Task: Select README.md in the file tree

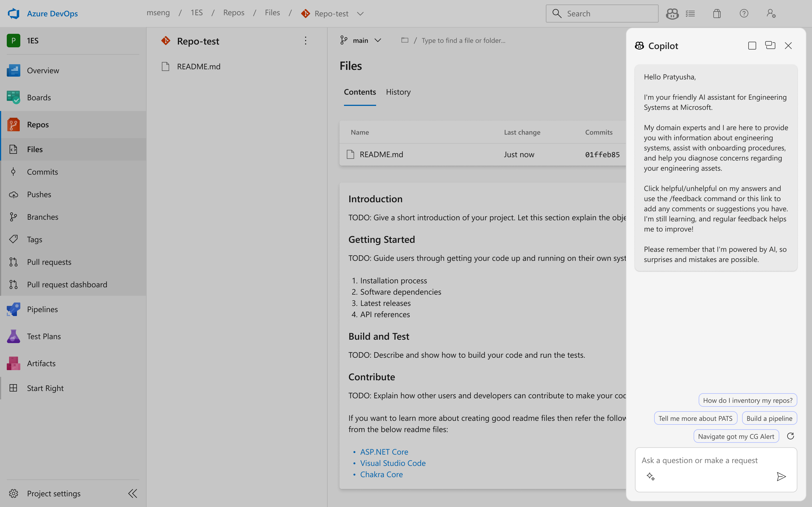Action: coord(198,66)
